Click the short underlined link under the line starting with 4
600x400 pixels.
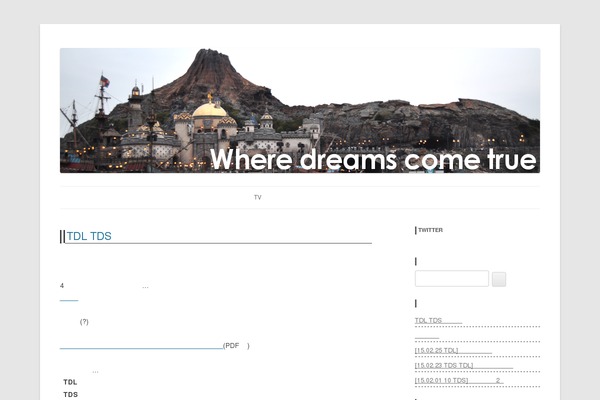click(x=69, y=298)
